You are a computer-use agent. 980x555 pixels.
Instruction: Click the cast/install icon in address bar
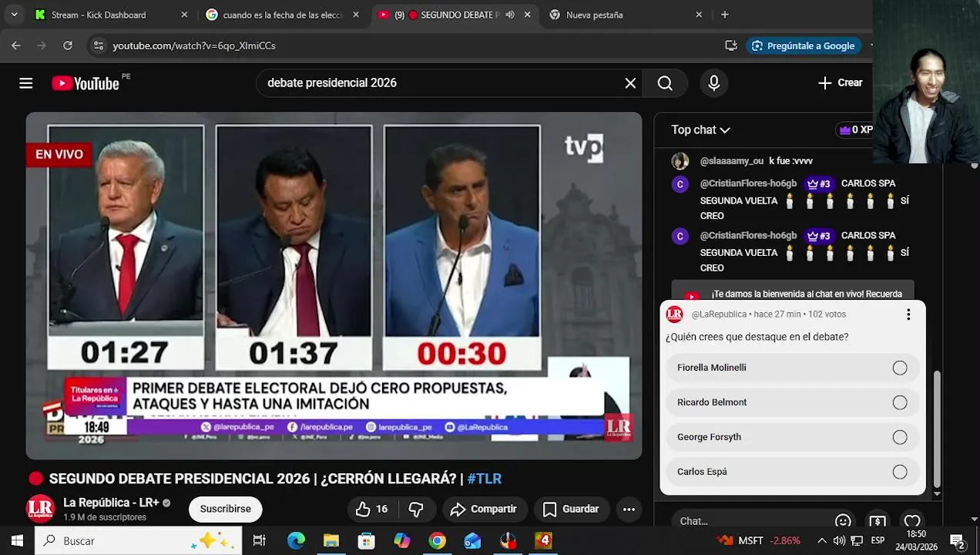[731, 45]
